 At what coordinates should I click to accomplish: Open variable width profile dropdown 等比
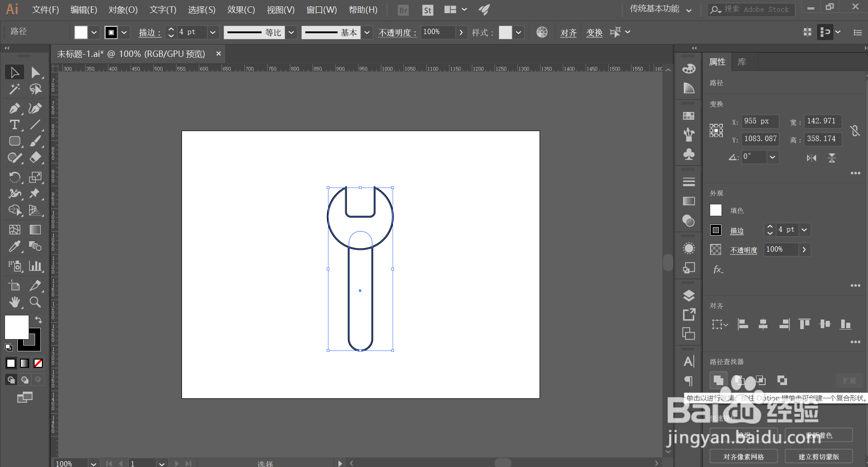click(292, 32)
